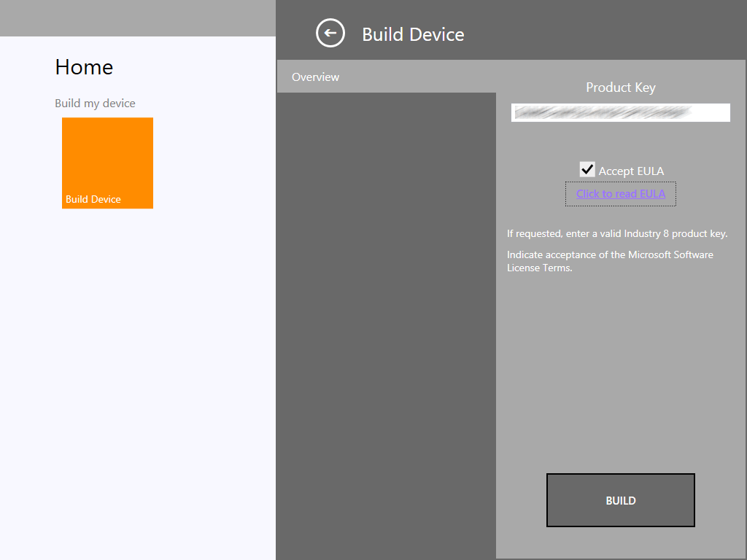Screen dimensions: 747x560
Task: Click the Microsoft Software License Terms text
Action: pos(611,261)
